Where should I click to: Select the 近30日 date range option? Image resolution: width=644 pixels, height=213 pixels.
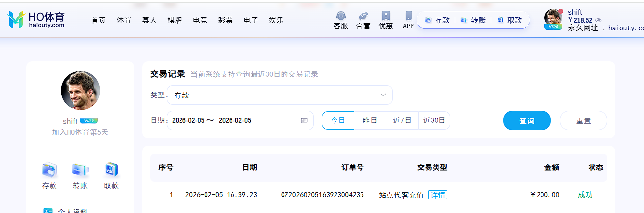[x=434, y=120]
